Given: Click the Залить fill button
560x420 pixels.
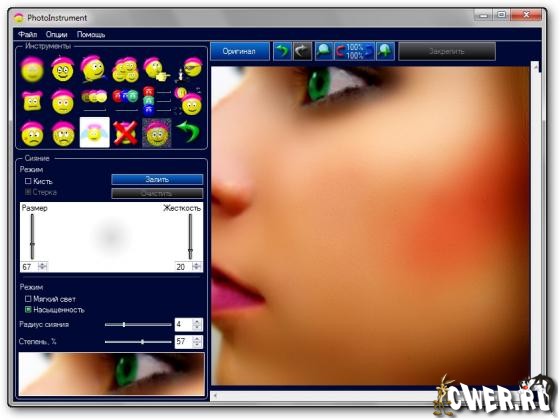Looking at the screenshot, I should click(157, 179).
